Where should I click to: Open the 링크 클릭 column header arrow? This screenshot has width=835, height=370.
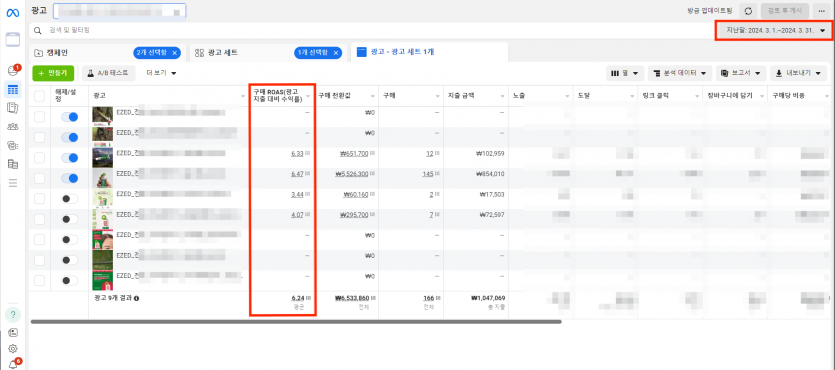tap(697, 96)
